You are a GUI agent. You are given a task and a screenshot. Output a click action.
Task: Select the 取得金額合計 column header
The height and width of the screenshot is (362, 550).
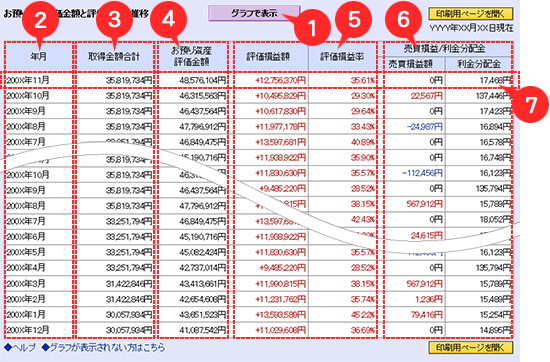(x=114, y=56)
